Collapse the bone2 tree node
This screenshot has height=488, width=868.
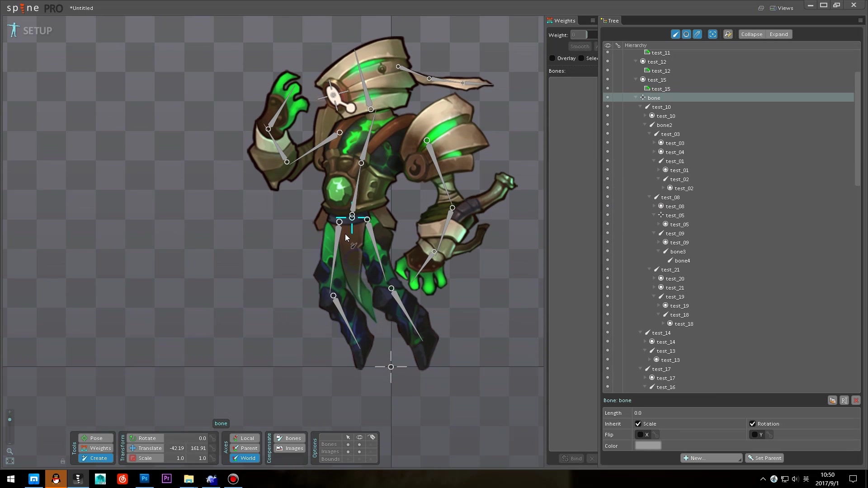click(x=645, y=125)
